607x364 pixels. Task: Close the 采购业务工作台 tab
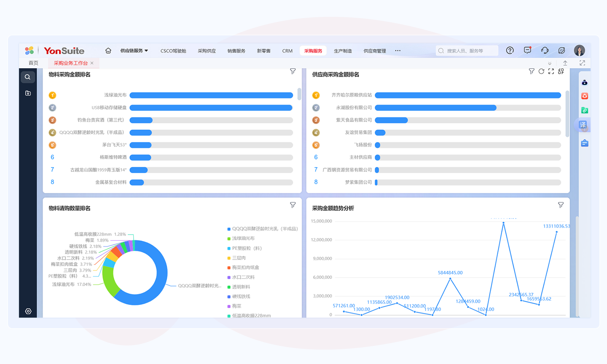[x=92, y=63]
